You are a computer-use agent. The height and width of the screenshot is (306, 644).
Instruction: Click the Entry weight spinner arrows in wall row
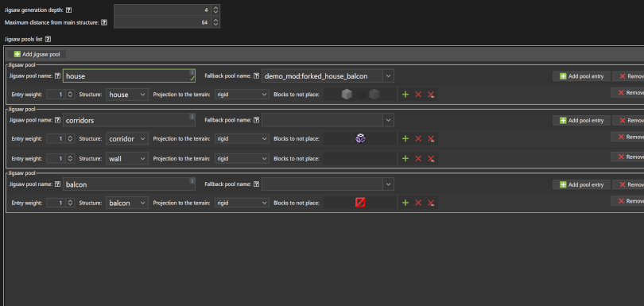71,158
